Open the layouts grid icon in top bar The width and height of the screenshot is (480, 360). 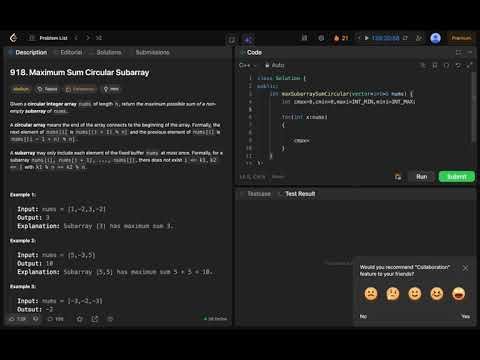(x=304, y=38)
